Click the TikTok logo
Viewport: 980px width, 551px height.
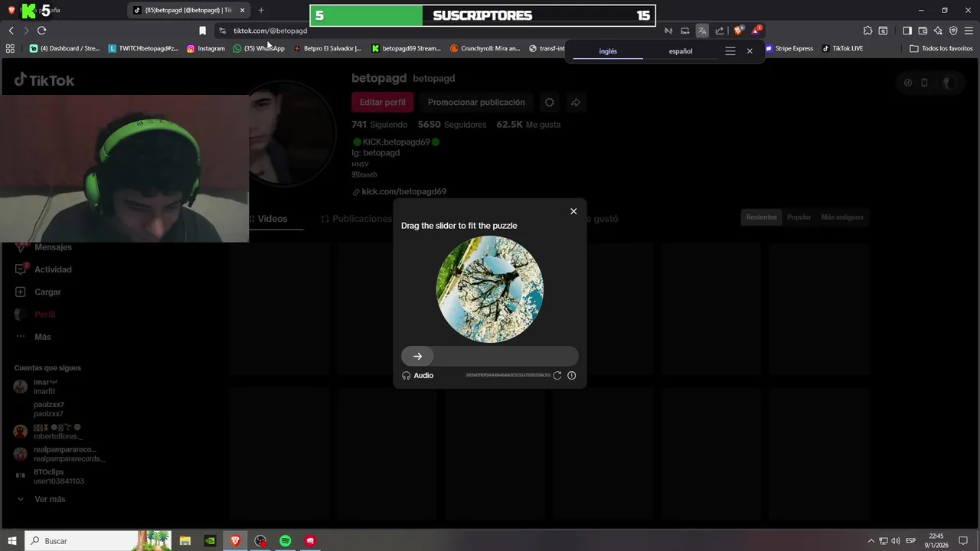[x=44, y=80]
